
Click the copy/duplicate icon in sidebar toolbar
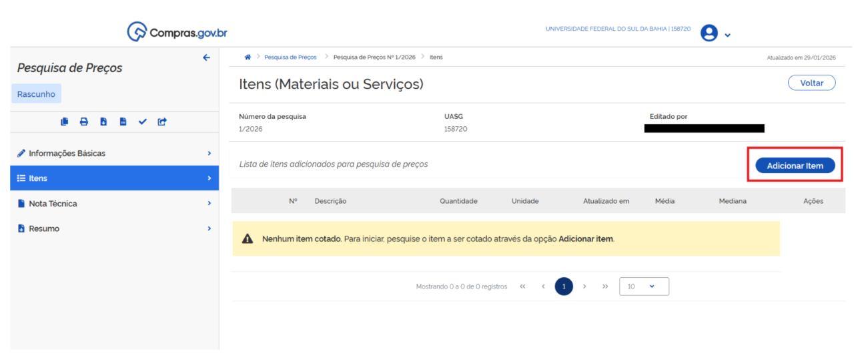tap(65, 122)
